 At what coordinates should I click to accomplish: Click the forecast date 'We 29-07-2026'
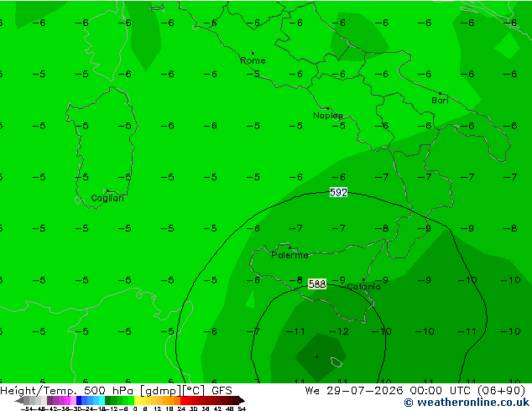(x=354, y=391)
